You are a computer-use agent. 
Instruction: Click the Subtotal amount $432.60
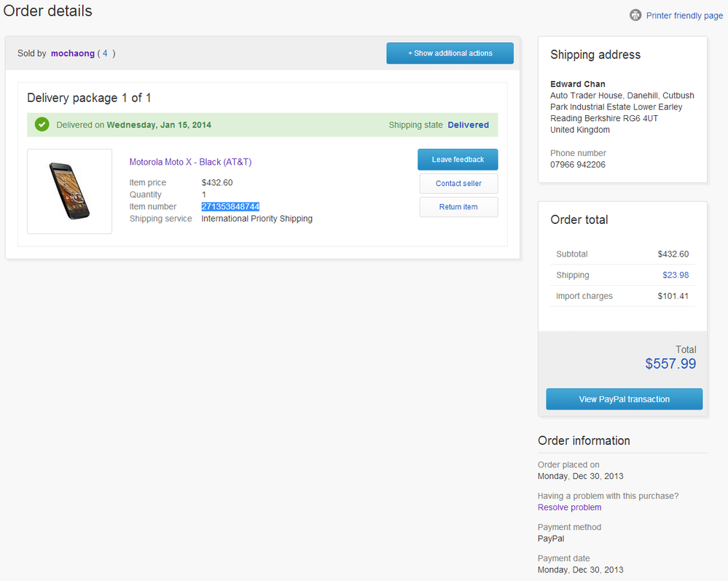point(673,254)
